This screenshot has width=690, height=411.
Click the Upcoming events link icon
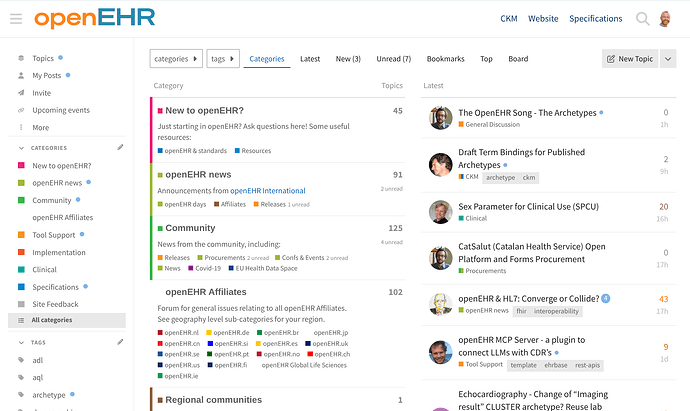21,110
